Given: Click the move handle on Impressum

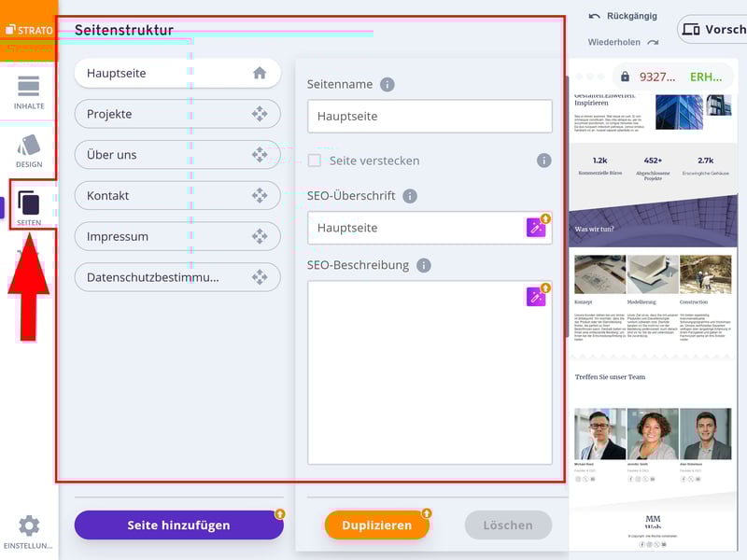Looking at the screenshot, I should tap(260, 236).
